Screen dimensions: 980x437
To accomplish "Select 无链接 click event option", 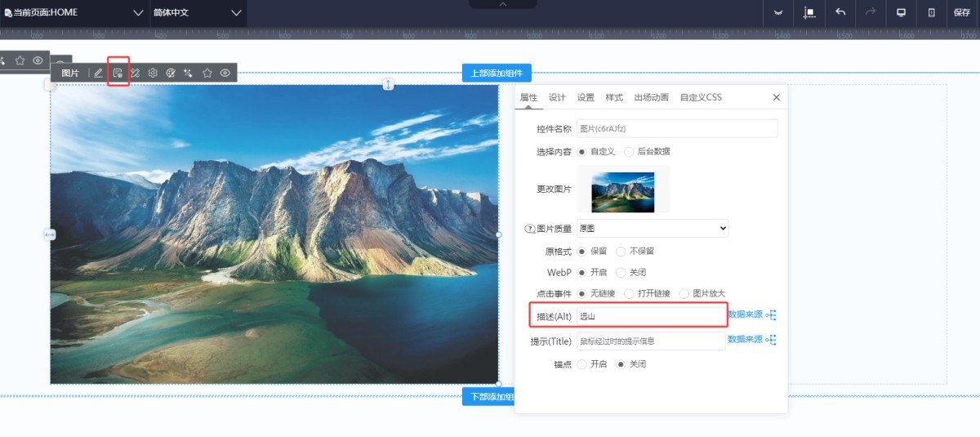I will pyautogui.click(x=582, y=293).
